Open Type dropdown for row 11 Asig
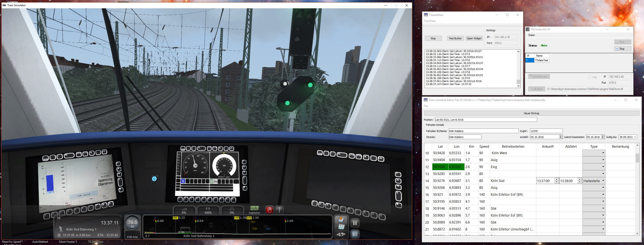The image size is (644, 245). point(594,160)
